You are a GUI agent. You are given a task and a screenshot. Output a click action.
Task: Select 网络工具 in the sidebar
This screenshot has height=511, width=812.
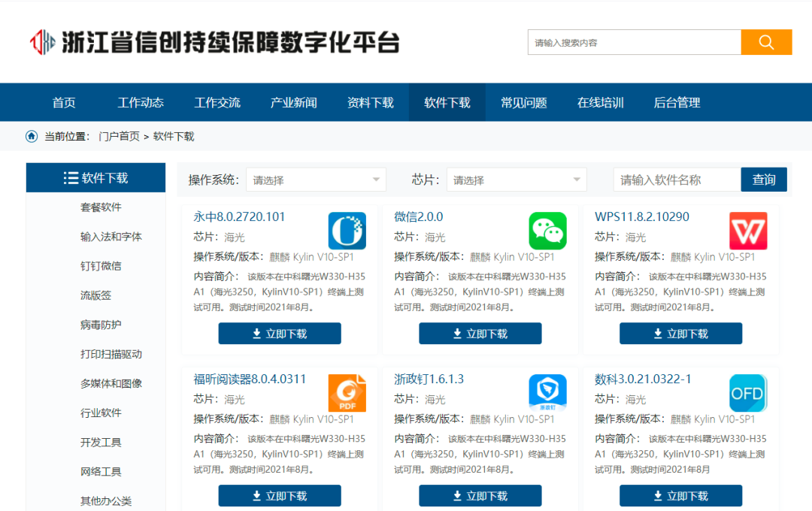pos(101,472)
